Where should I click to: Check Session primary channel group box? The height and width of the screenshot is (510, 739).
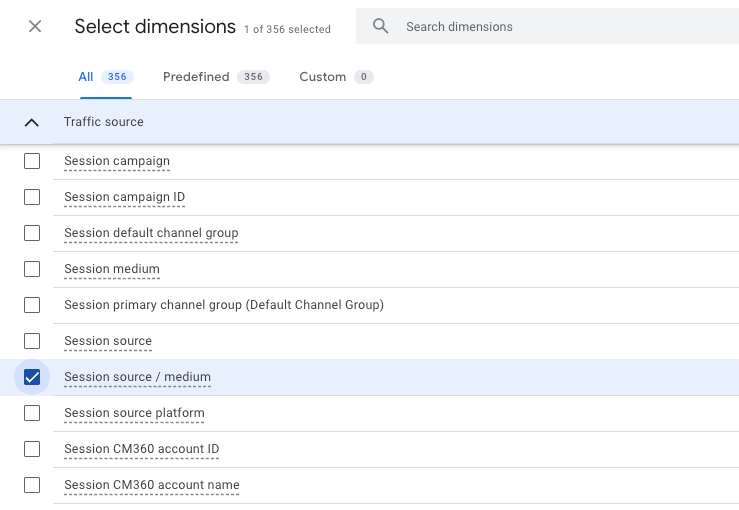pyautogui.click(x=32, y=305)
